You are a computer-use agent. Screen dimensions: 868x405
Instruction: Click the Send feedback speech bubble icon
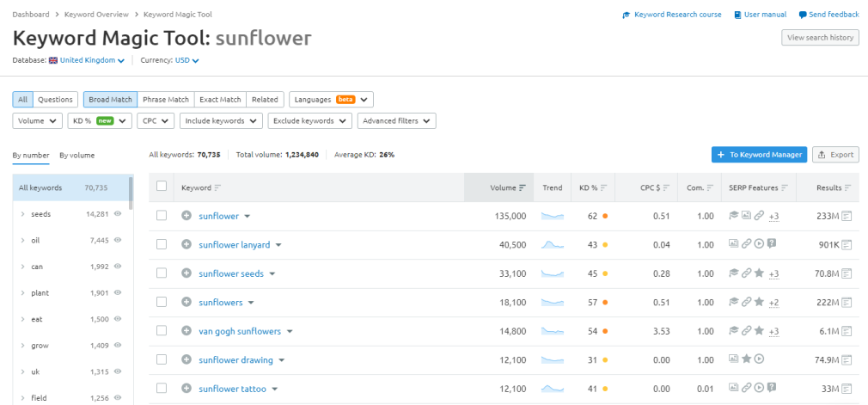point(803,15)
